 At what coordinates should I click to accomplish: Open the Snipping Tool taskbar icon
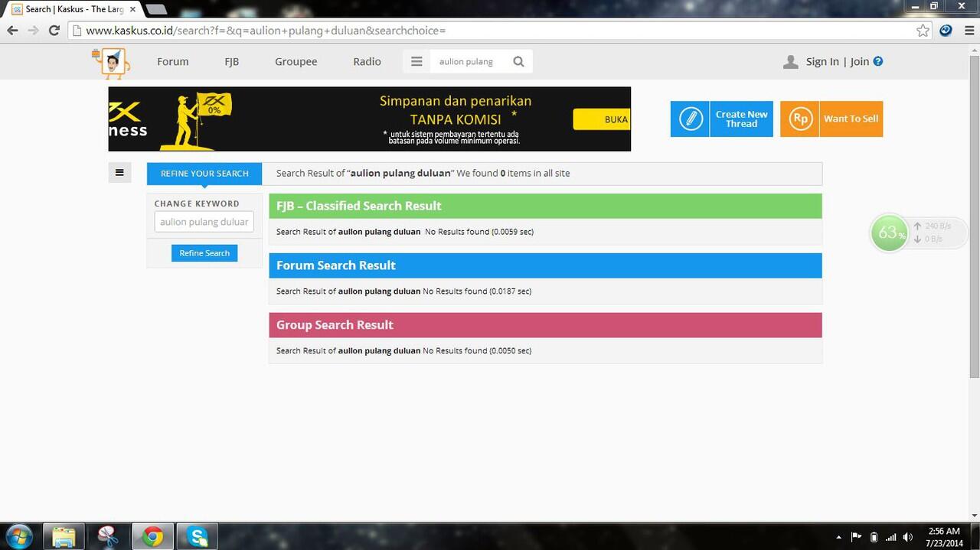pos(109,536)
